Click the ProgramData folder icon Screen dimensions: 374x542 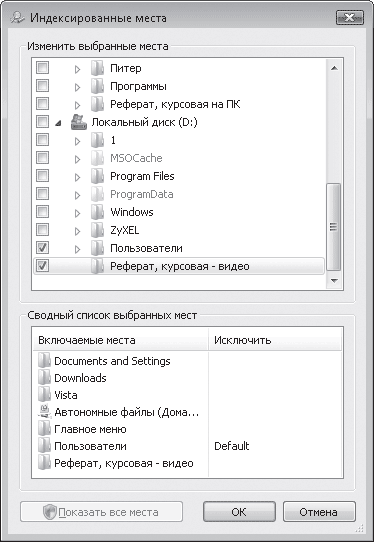97,194
